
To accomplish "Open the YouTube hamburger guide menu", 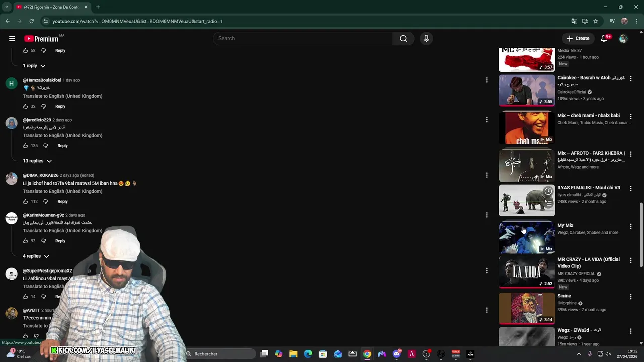I will pos(12,38).
